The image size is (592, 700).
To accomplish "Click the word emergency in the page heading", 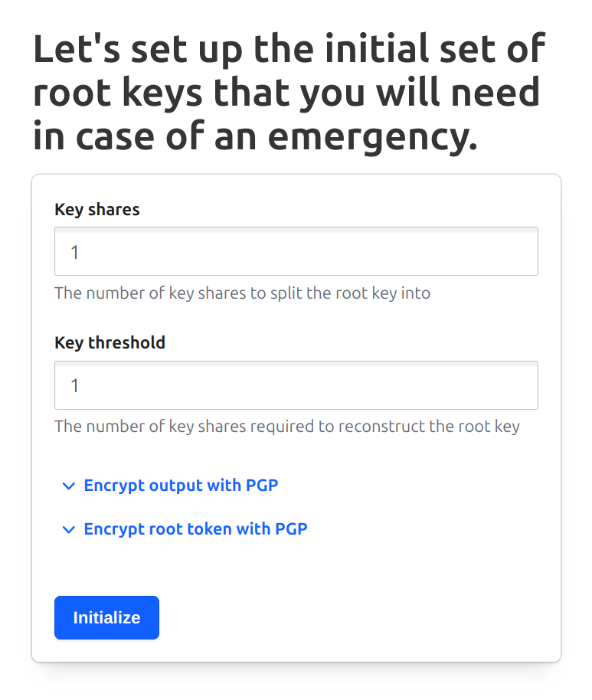I will (372, 137).
